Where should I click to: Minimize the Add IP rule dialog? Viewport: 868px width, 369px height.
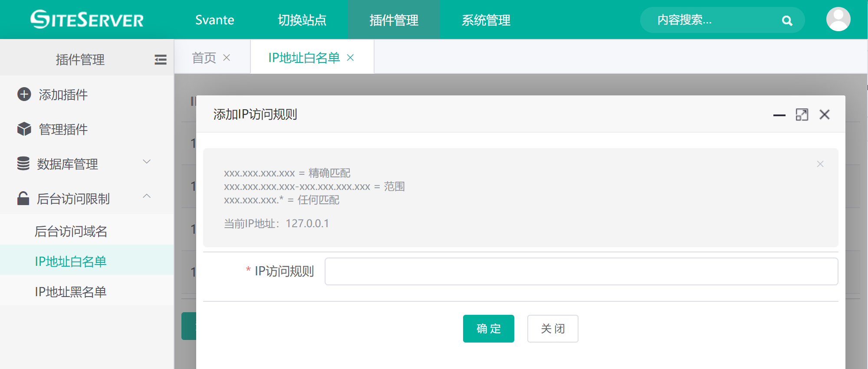(x=779, y=115)
